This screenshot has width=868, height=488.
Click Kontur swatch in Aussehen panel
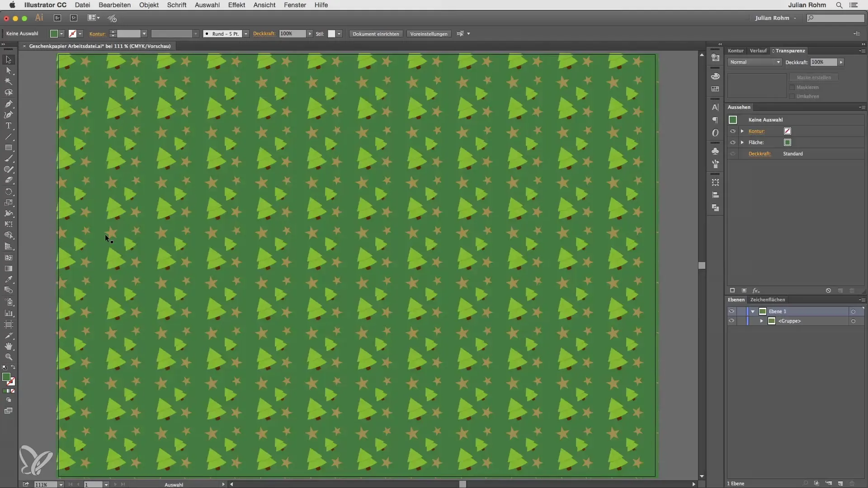[788, 131]
